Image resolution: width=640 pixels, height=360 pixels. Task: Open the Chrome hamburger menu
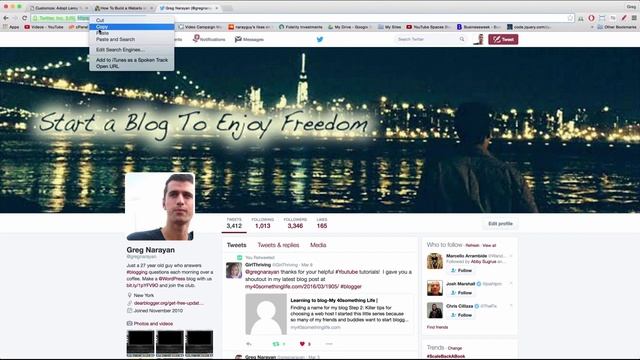pyautogui.click(x=634, y=18)
